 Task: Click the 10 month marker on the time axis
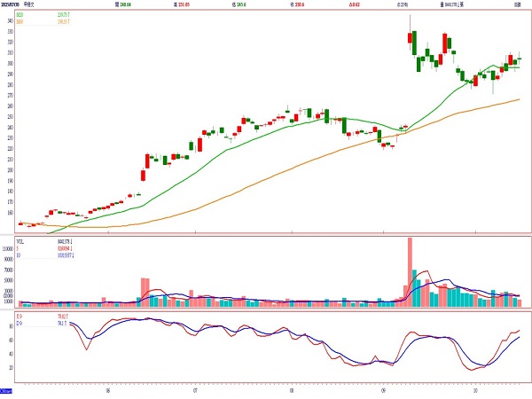pos(476,387)
